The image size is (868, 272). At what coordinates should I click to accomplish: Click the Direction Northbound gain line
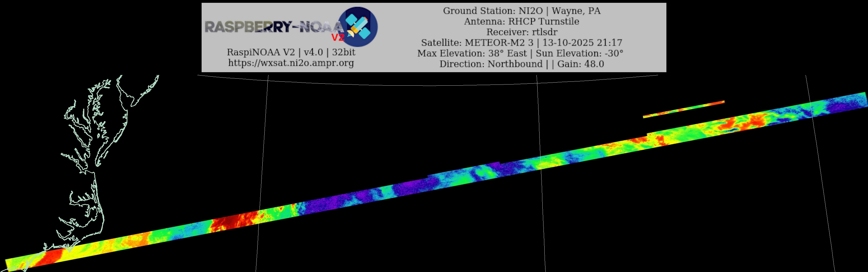point(521,64)
